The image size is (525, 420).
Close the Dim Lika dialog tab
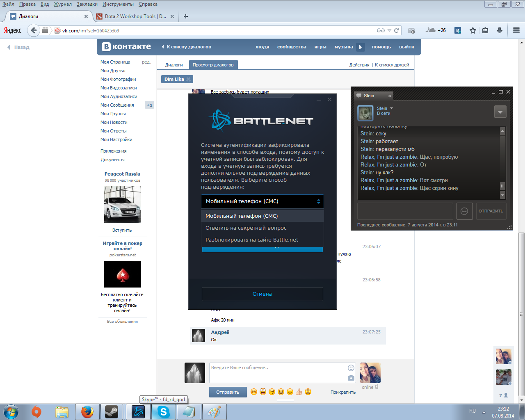click(189, 79)
